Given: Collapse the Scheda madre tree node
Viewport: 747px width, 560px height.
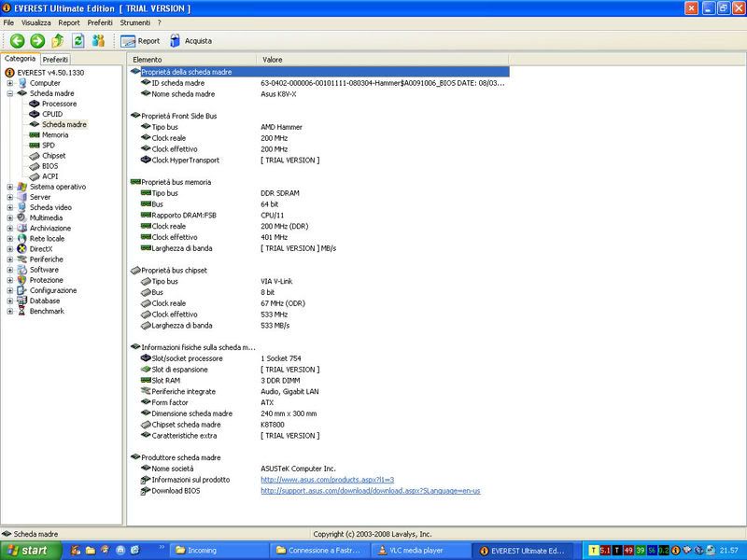Looking at the screenshot, I should (10, 93).
